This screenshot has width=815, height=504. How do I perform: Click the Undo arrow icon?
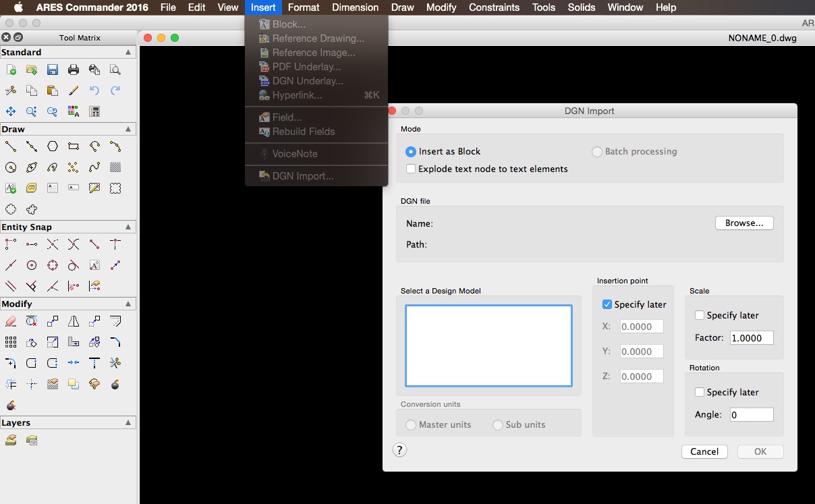(x=94, y=90)
